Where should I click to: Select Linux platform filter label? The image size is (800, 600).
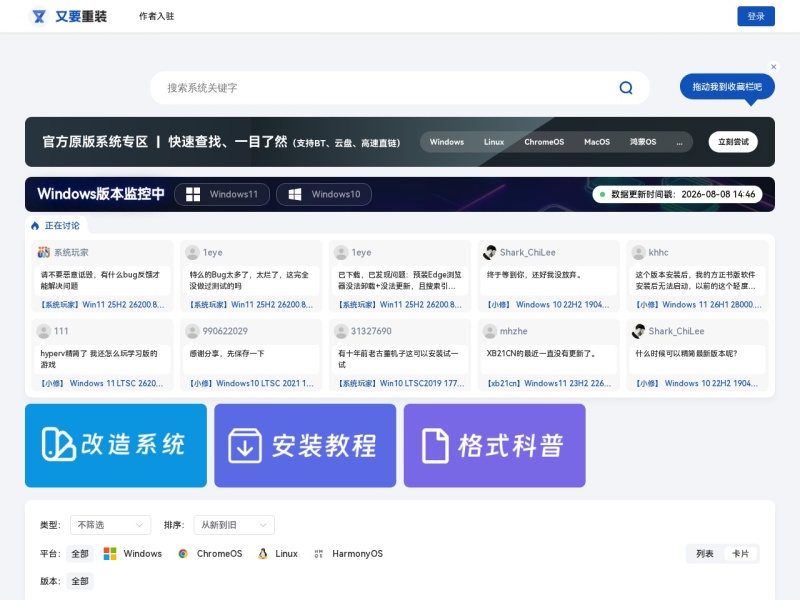(x=286, y=554)
